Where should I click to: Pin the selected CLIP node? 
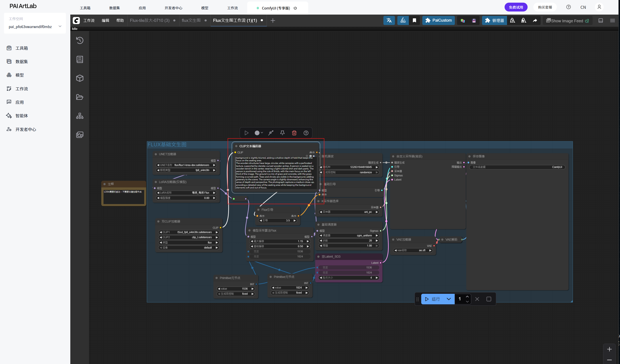pos(282,133)
